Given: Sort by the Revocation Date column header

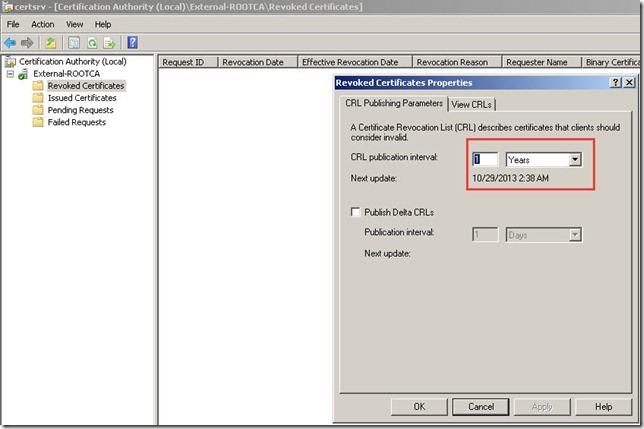Looking at the screenshot, I should click(255, 62).
